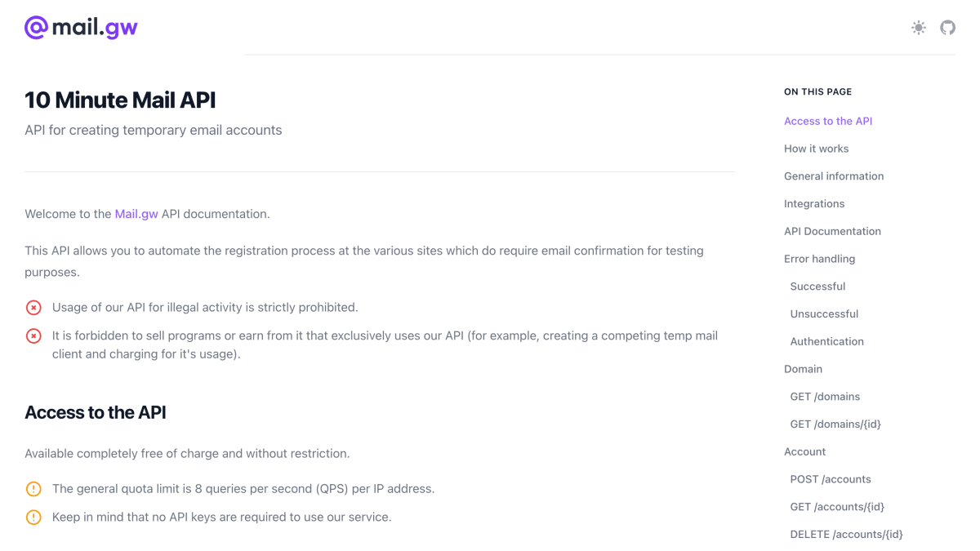Navigate to Integrations in sidebar
Screen dimensions: 980x551
pos(814,204)
